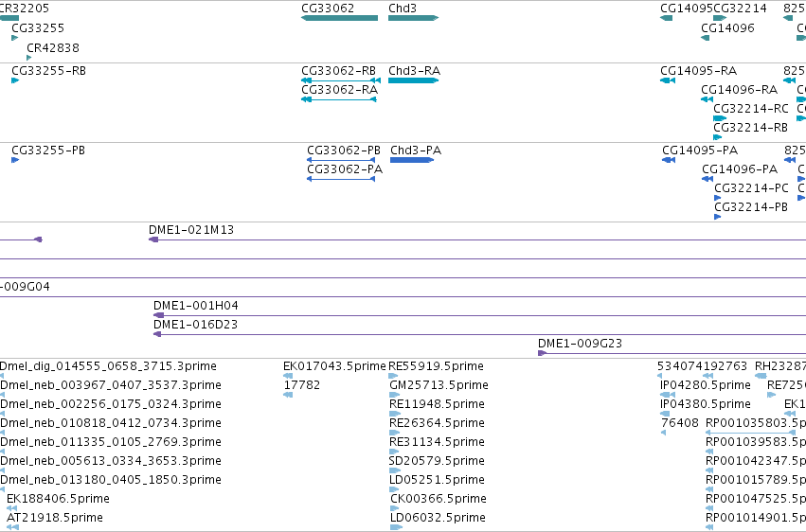Click EST Dmel_neb_002256_0175_0324.3prime
Image resolution: width=806 pixels, height=532 pixels.
(111, 404)
